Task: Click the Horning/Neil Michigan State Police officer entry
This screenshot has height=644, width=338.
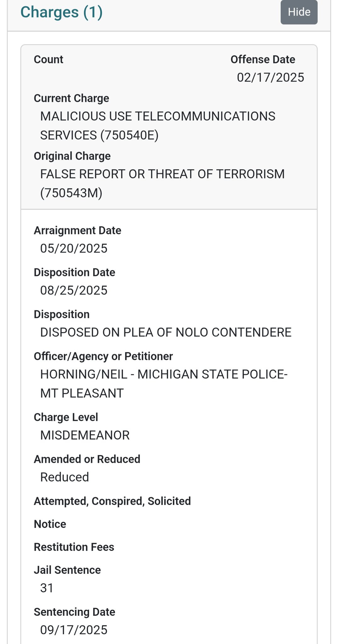Action: 164,383
